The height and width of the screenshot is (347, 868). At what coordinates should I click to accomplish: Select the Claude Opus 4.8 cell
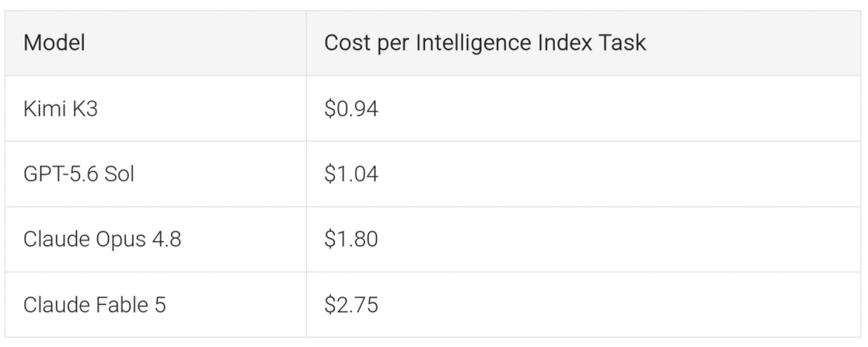(x=156, y=239)
